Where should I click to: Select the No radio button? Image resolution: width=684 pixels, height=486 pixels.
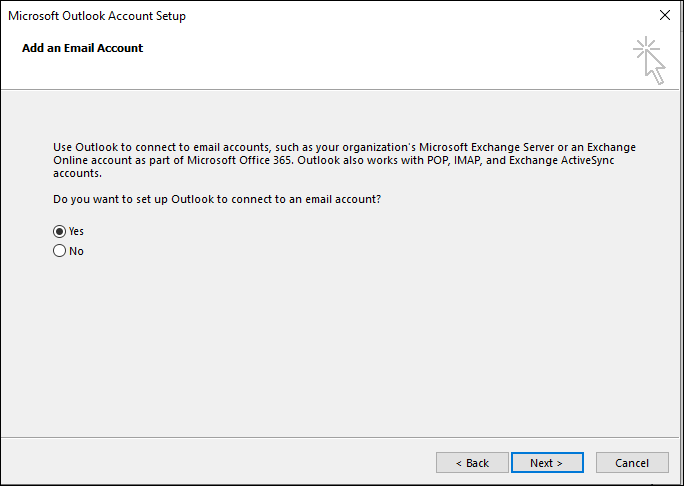pyautogui.click(x=59, y=251)
